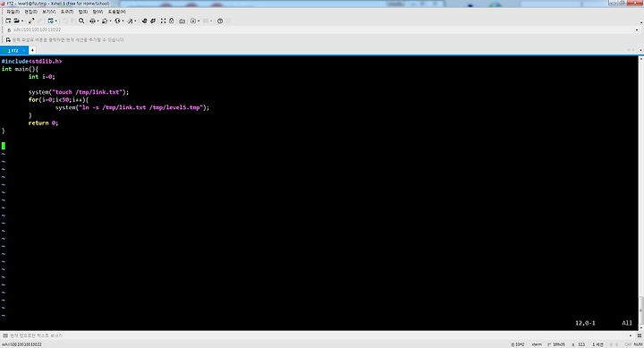Viewport: 644px width, 348px height.
Task: Click the green vim cursor block
Action: [x=4, y=146]
